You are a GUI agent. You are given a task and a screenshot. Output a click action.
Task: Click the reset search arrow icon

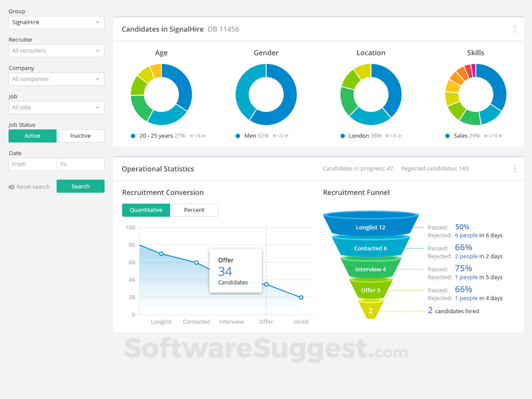pos(11,187)
